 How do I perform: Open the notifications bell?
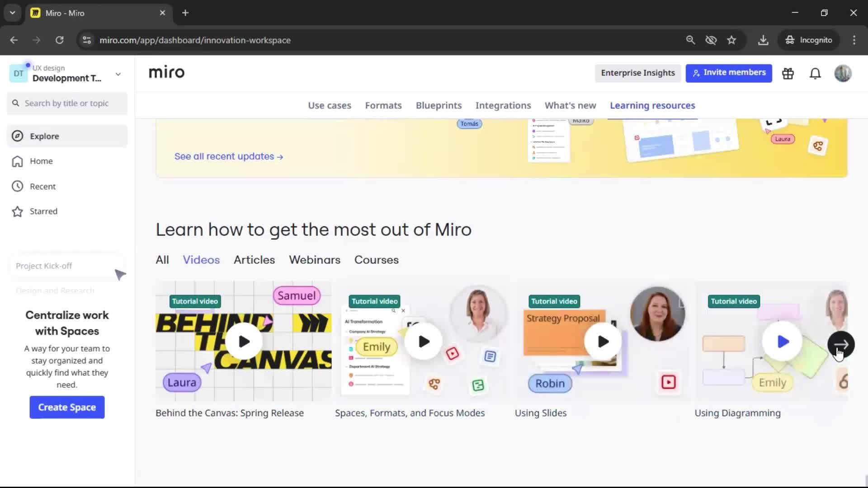(x=815, y=73)
